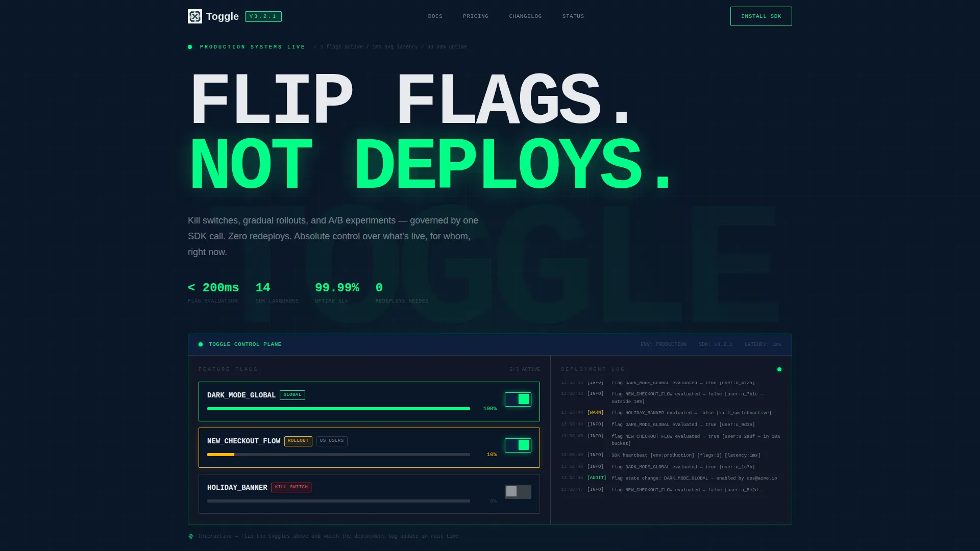
Task: Click the Toggle logo icon
Action: [x=194, y=16]
